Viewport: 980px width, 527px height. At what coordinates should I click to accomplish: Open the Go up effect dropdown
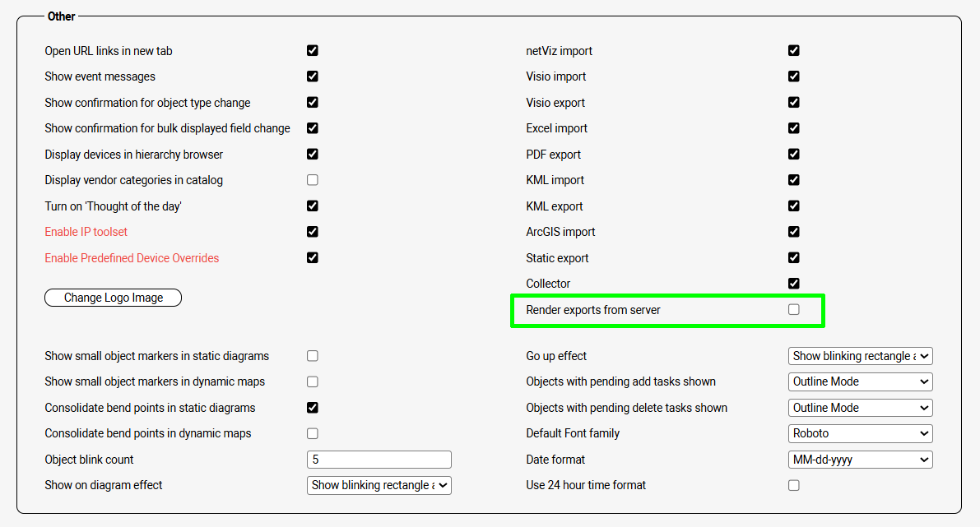(x=860, y=356)
